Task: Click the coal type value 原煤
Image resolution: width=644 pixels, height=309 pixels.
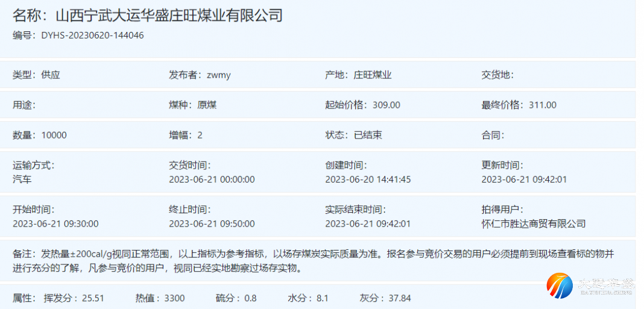Action: coord(207,105)
